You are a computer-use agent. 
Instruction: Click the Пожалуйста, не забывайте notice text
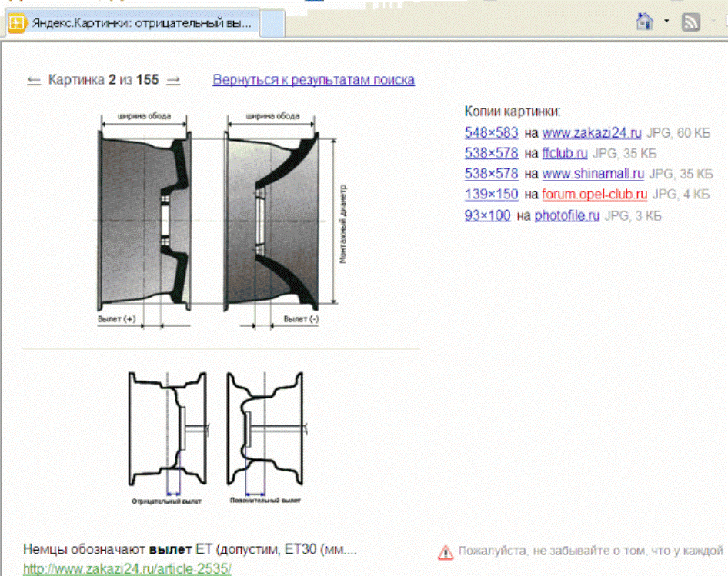(590, 551)
